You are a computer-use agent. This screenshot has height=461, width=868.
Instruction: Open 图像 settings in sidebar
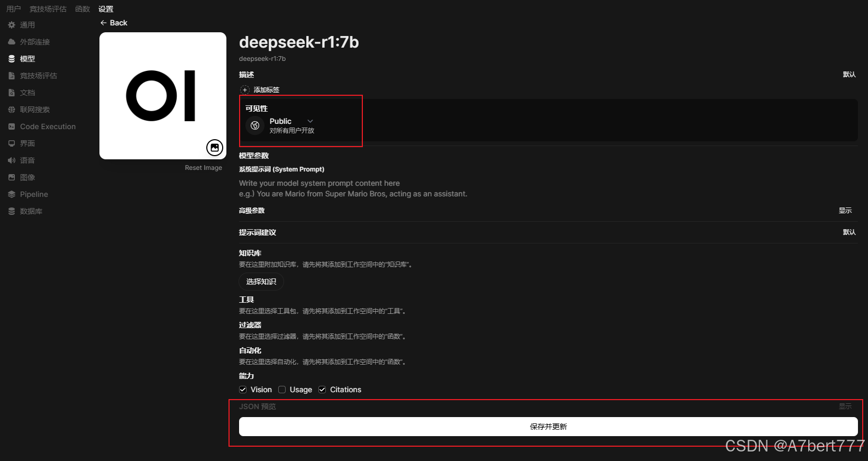pos(28,177)
